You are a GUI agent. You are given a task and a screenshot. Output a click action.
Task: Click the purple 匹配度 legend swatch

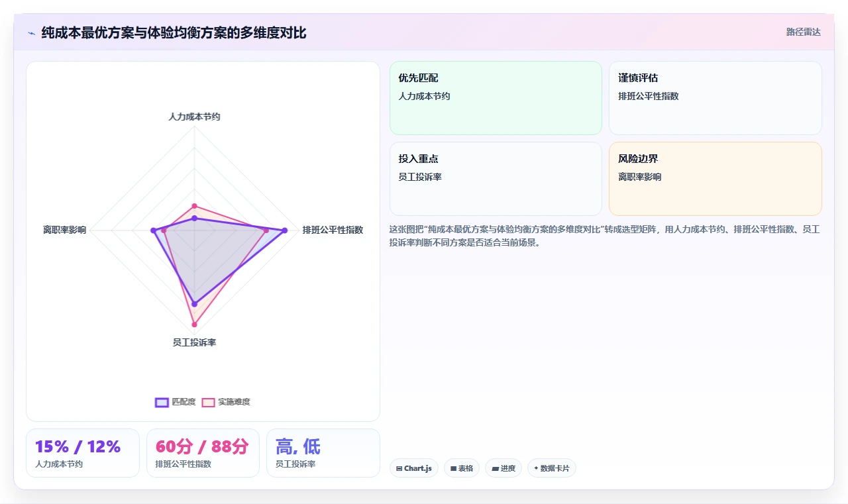click(x=162, y=402)
